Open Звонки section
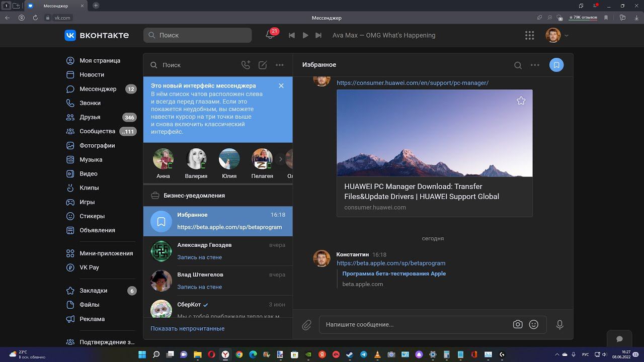Viewport: 644px width, 362px height. click(90, 103)
